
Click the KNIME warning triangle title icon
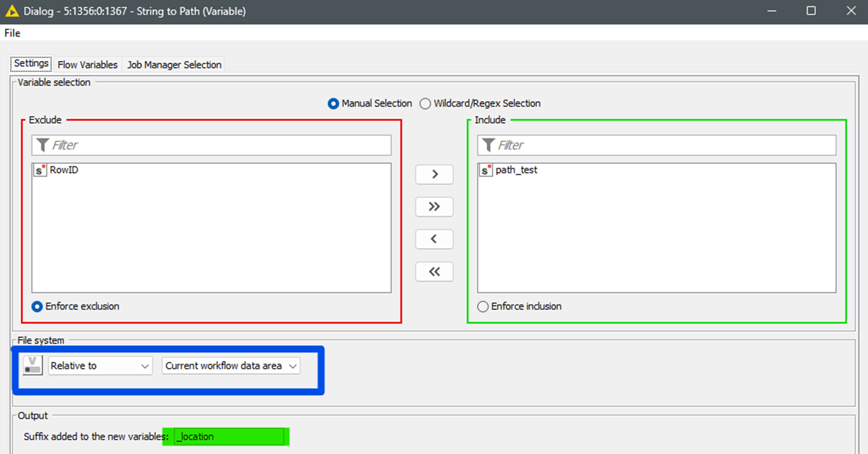click(x=12, y=11)
